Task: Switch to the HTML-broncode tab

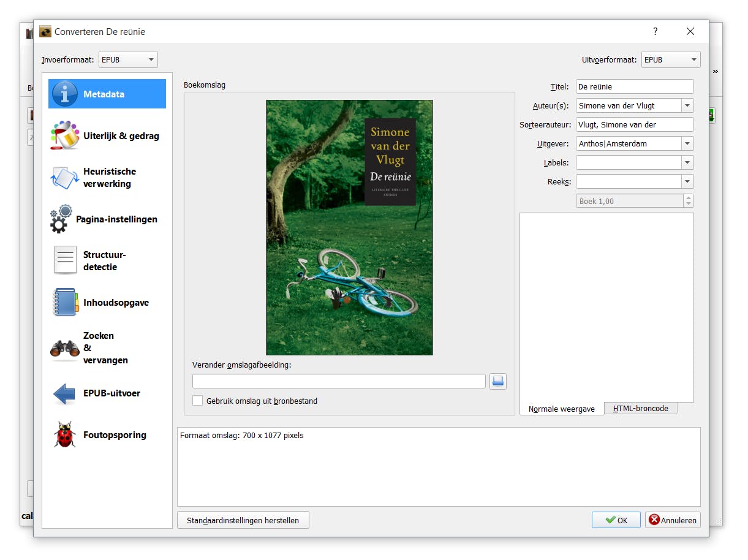Action: point(640,408)
